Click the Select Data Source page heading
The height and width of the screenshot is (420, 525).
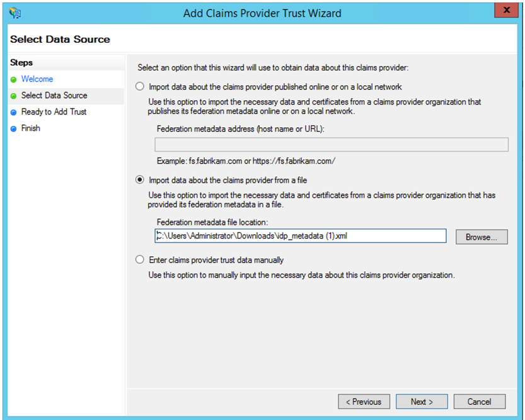tap(60, 39)
